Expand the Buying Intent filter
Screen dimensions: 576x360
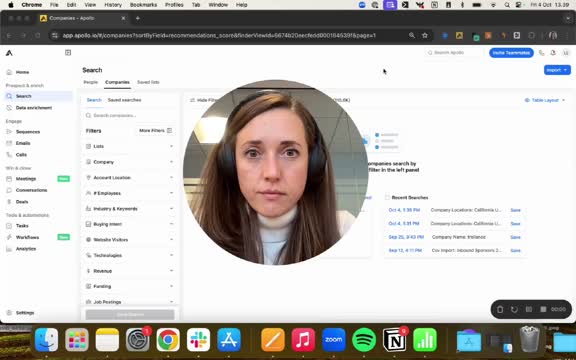130,224
